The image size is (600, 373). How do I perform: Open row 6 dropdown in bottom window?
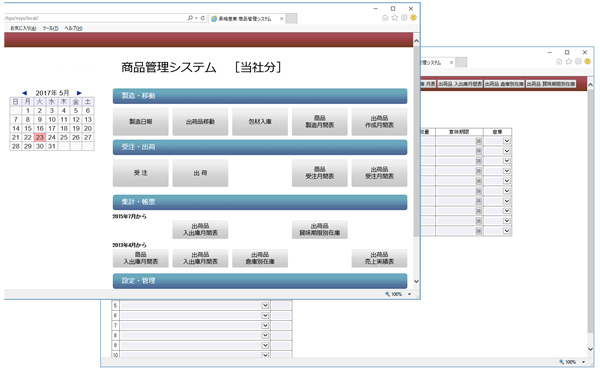tap(265, 315)
